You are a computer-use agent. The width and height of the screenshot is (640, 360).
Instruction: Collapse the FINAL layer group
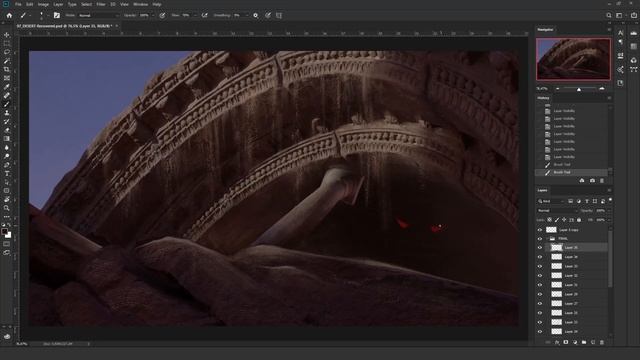pyautogui.click(x=547, y=239)
